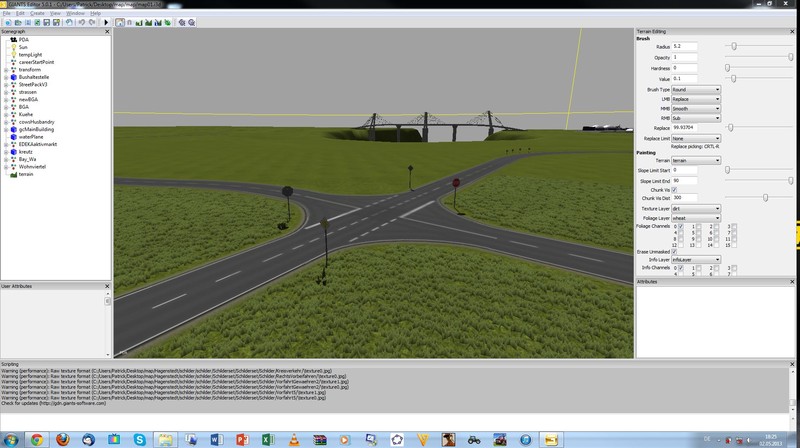Open the Replace Limit dropdown
Image resolution: width=800 pixels, height=448 pixels.
(696, 138)
